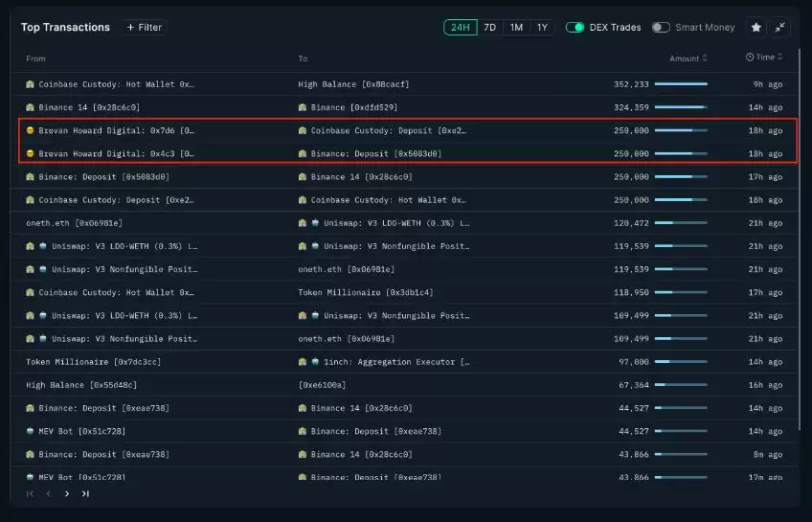Click first Brevan Howard Digital 0x7d6 emoji icon

pos(31,130)
